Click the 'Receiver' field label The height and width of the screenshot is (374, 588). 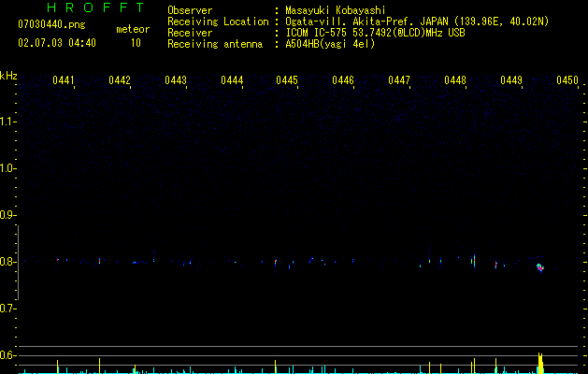[190, 33]
